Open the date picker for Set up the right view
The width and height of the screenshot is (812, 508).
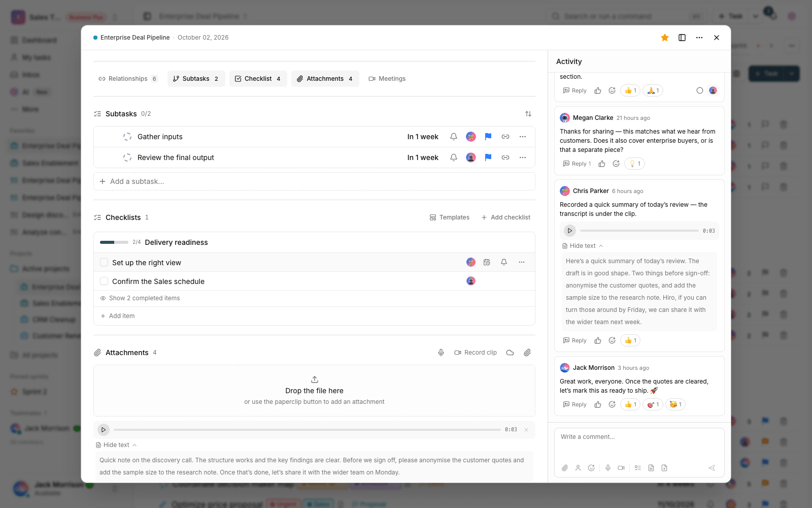(x=487, y=262)
